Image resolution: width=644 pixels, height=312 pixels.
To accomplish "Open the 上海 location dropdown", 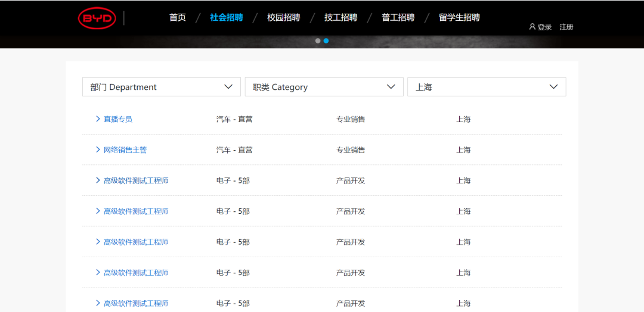I will [x=486, y=87].
